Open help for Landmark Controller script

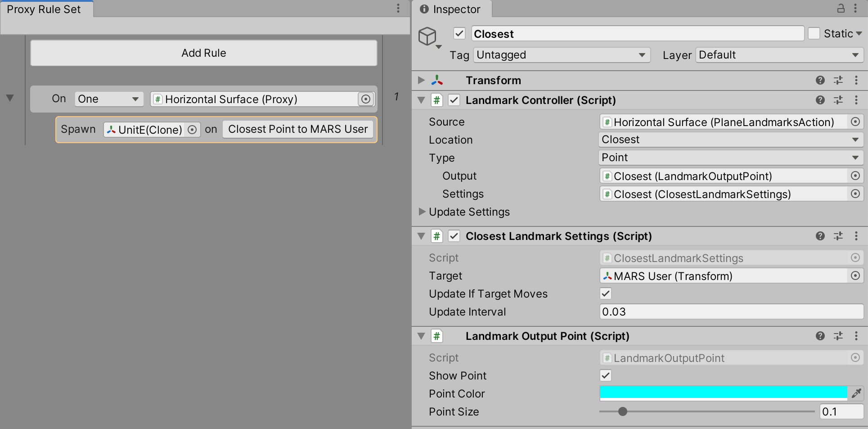click(820, 100)
